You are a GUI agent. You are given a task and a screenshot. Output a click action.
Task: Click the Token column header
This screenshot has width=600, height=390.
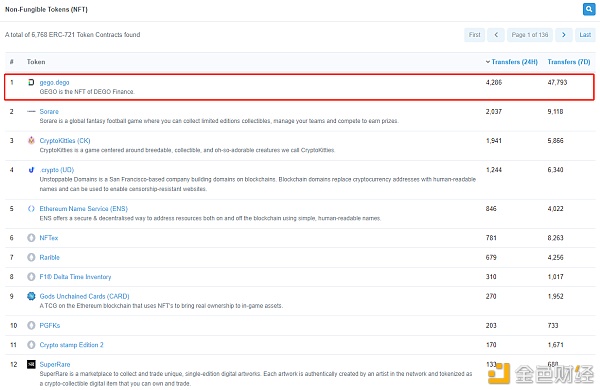coord(36,62)
